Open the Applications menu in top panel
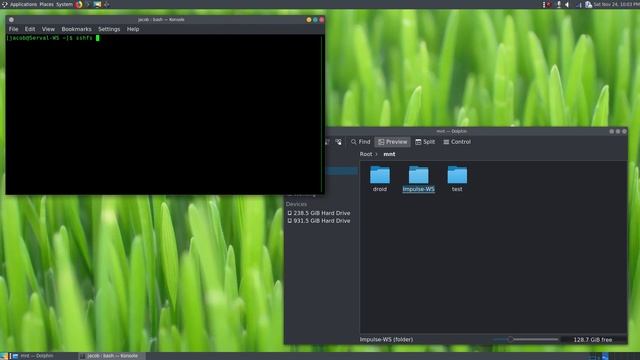The width and height of the screenshot is (640, 360). 23,4
